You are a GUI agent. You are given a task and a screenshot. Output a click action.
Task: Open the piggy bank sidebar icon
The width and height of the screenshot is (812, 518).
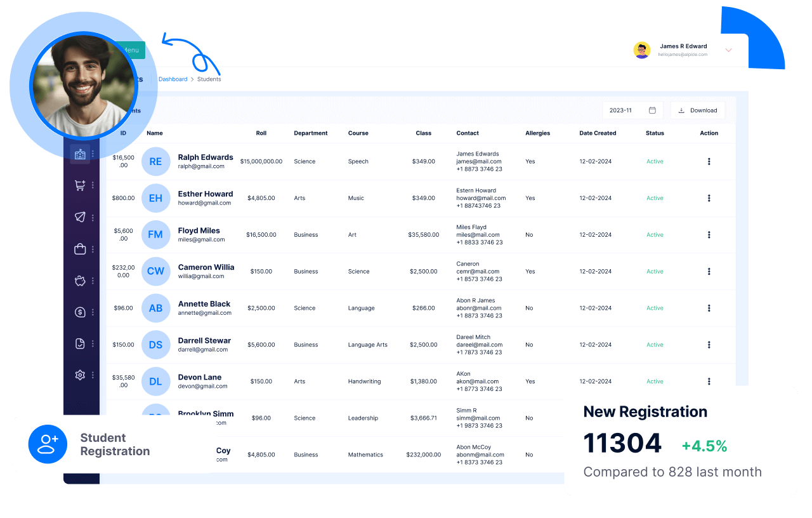click(80, 281)
